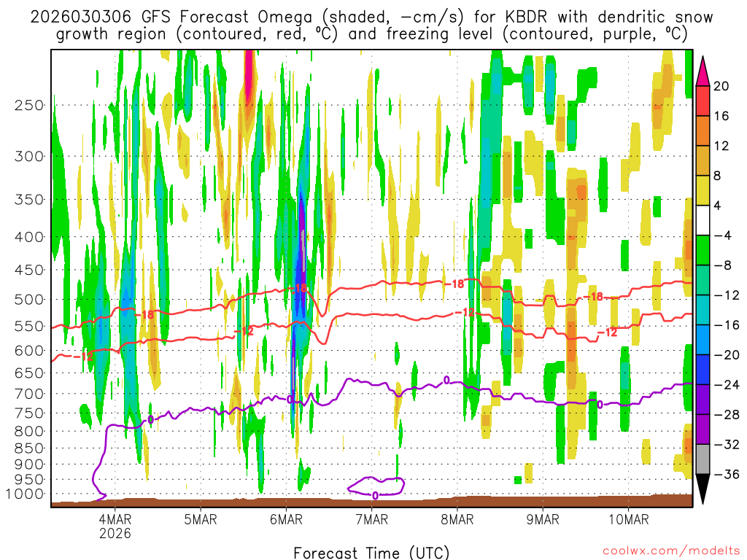The image size is (747, 560).
Task: Click the gray colorbar swatch between -32 and -36
Action: click(703, 459)
